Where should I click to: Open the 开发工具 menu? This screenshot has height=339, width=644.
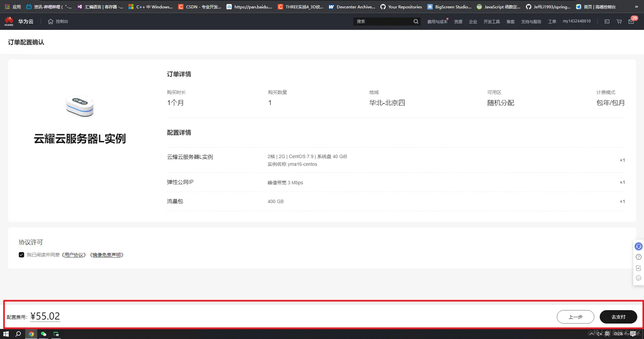point(492,21)
